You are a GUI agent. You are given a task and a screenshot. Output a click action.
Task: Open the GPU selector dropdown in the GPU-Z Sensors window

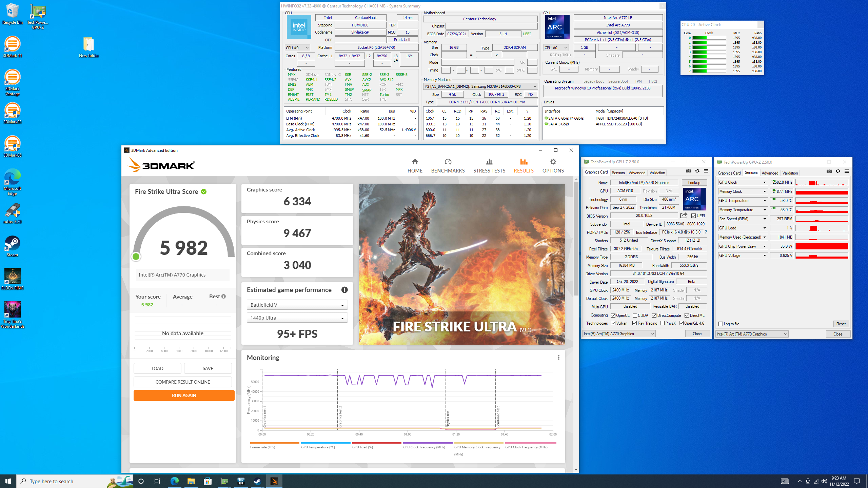click(752, 334)
